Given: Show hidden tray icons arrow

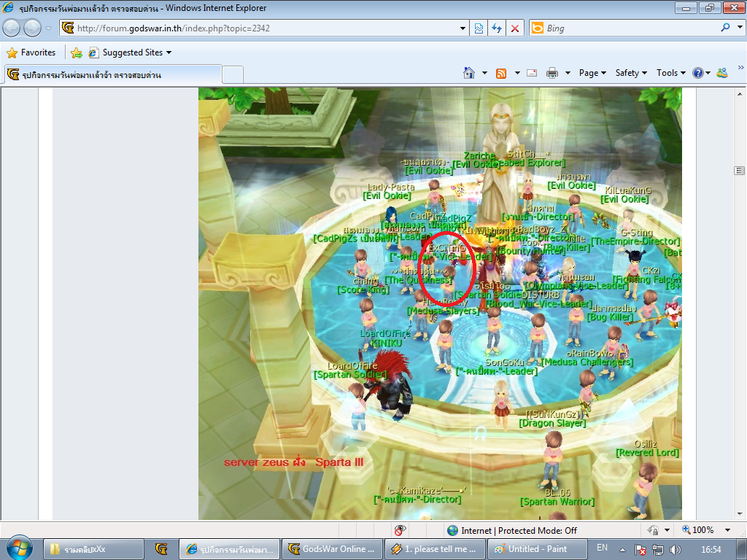Looking at the screenshot, I should 623,550.
